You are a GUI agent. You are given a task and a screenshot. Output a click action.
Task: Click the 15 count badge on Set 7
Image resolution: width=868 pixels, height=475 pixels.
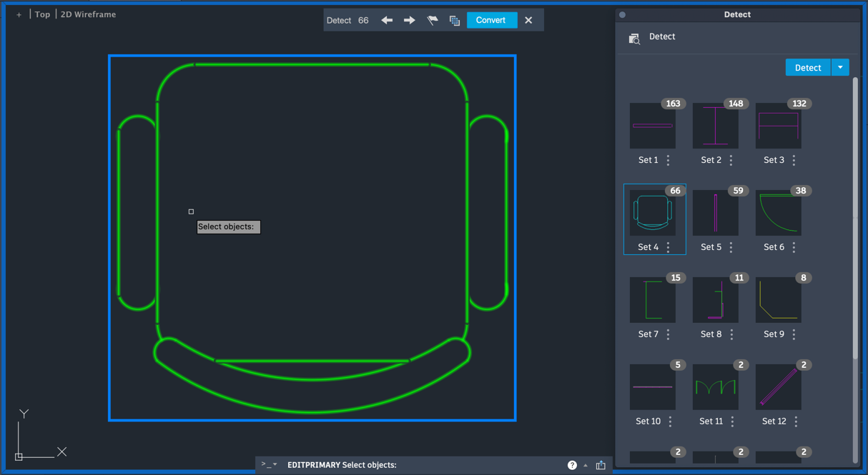coord(676,278)
